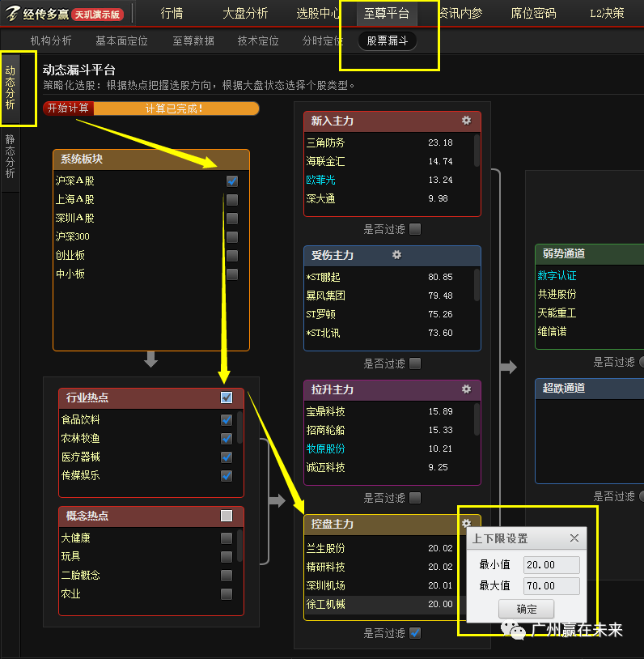Enable 是否过滤 under 受伤主力

[x=415, y=364]
